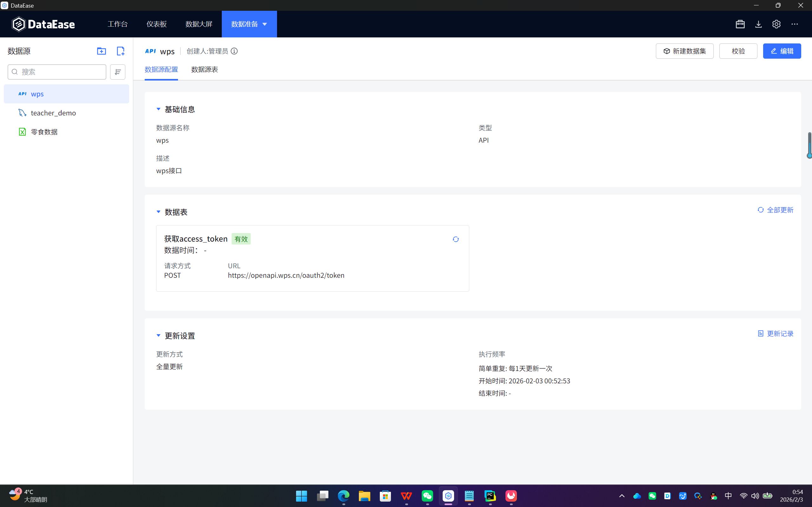Collapse the 基础信息 section

[158, 109]
